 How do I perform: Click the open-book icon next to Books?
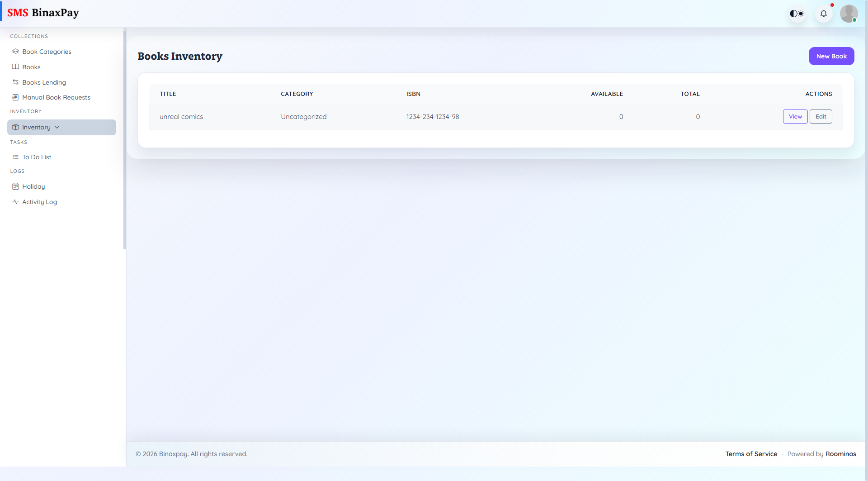click(16, 67)
